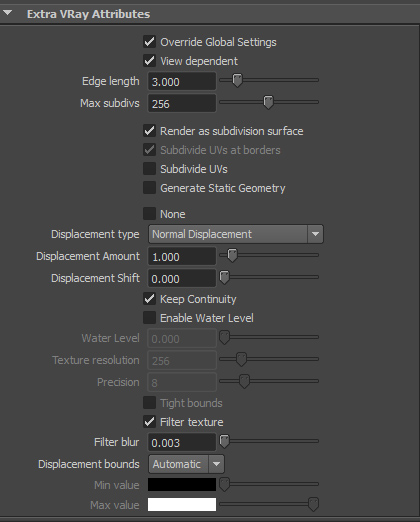
Task: Click the Max value slider handle
Action: pos(313,504)
